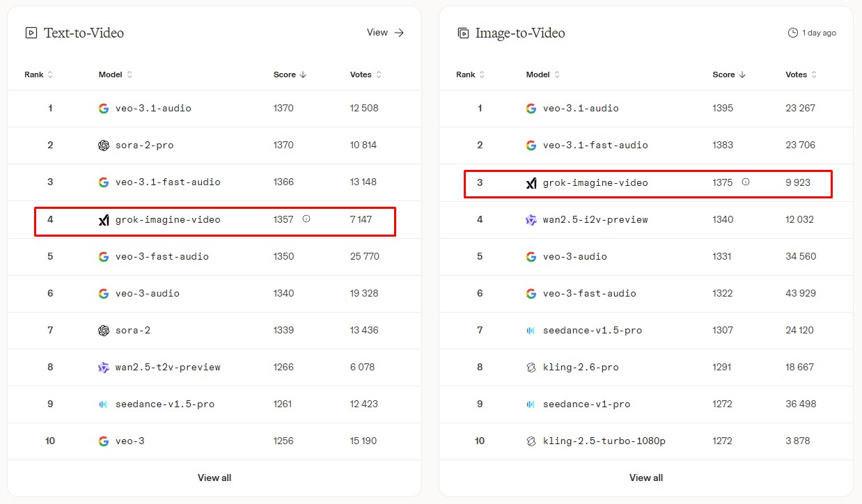Click the Google logo beside veo-3
The width and height of the screenshot is (862, 504).
(104, 441)
